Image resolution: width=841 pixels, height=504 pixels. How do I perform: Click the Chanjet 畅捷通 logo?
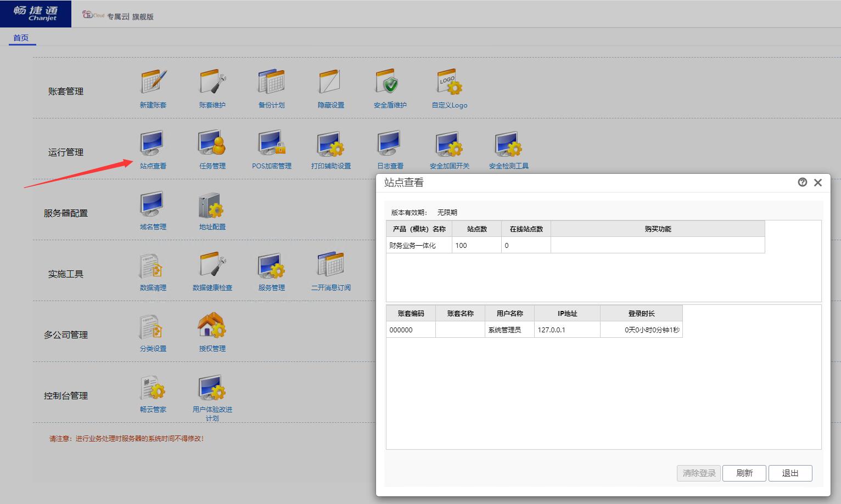pos(36,13)
